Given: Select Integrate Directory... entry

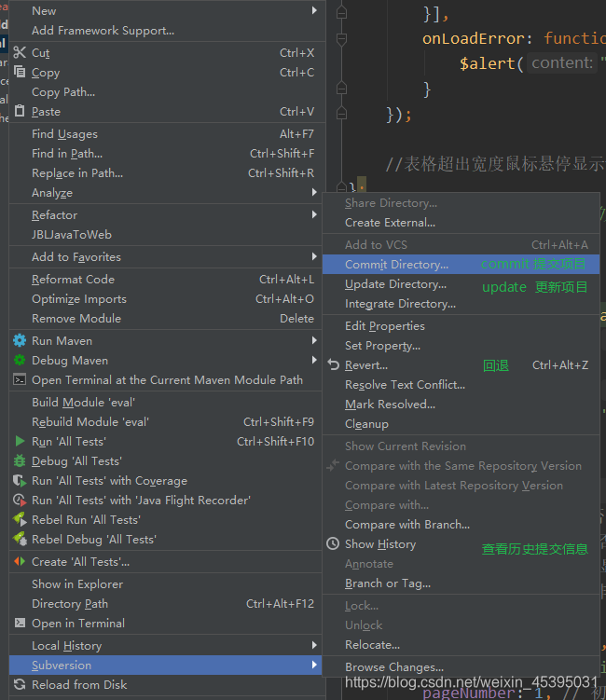Looking at the screenshot, I should [461, 304].
